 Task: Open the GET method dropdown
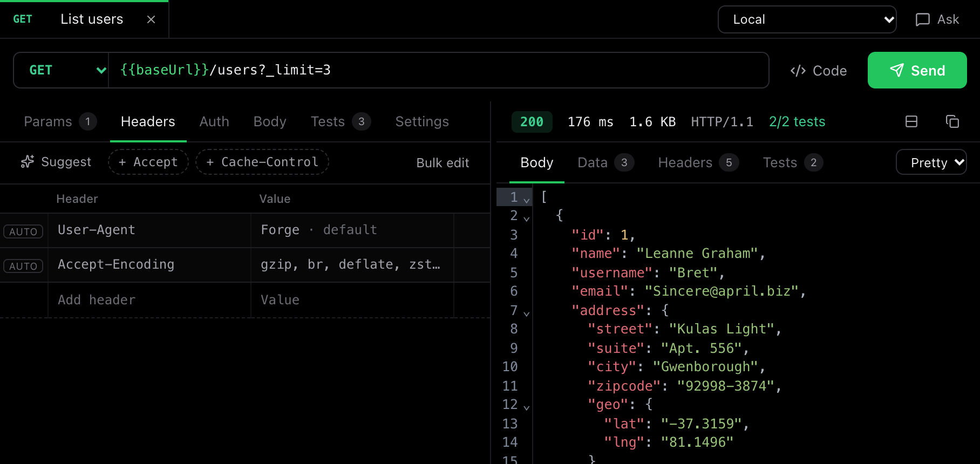coord(61,70)
